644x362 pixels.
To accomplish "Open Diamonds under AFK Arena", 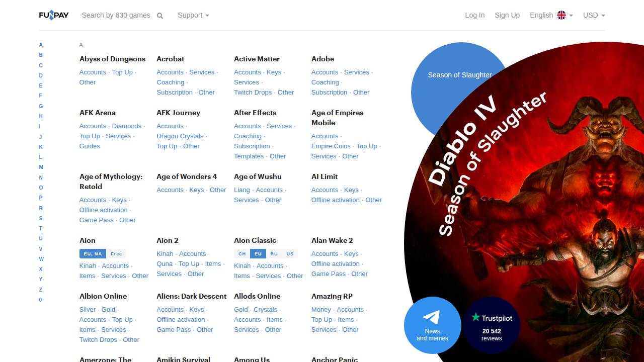I will (x=127, y=126).
